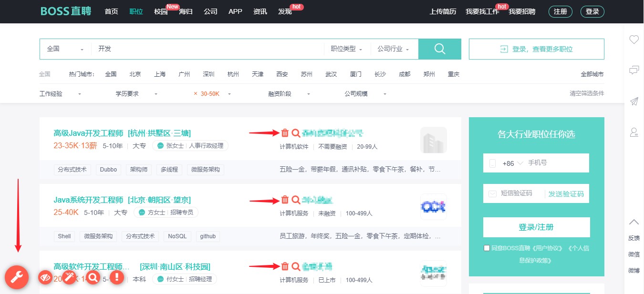Open 发现 in top navigation
644x294 pixels.
tap(285, 11)
